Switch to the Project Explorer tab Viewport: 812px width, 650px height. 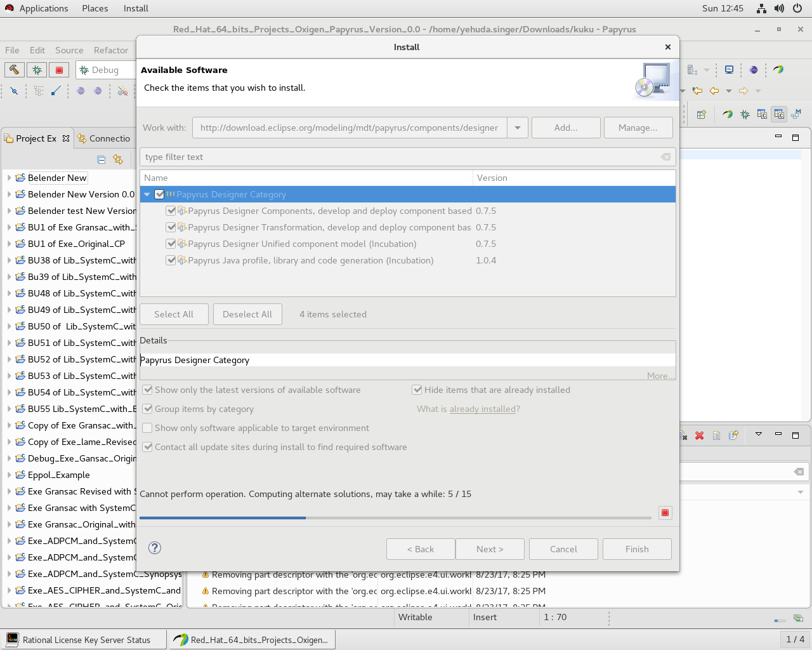36,138
